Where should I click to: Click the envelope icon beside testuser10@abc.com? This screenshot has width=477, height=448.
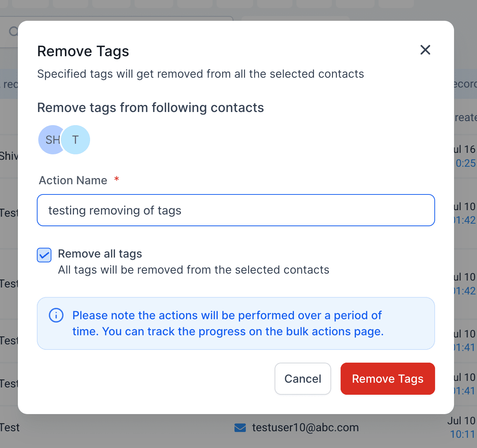pyautogui.click(x=240, y=428)
